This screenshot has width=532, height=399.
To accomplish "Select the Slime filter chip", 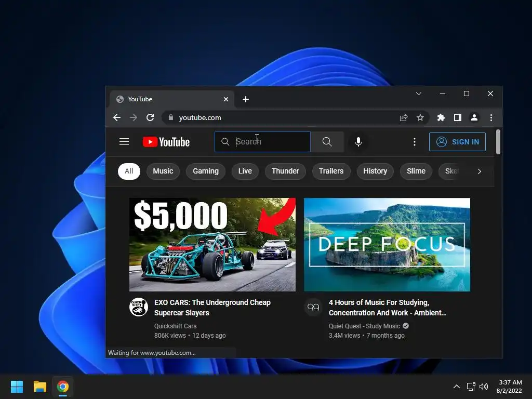I will [x=416, y=171].
